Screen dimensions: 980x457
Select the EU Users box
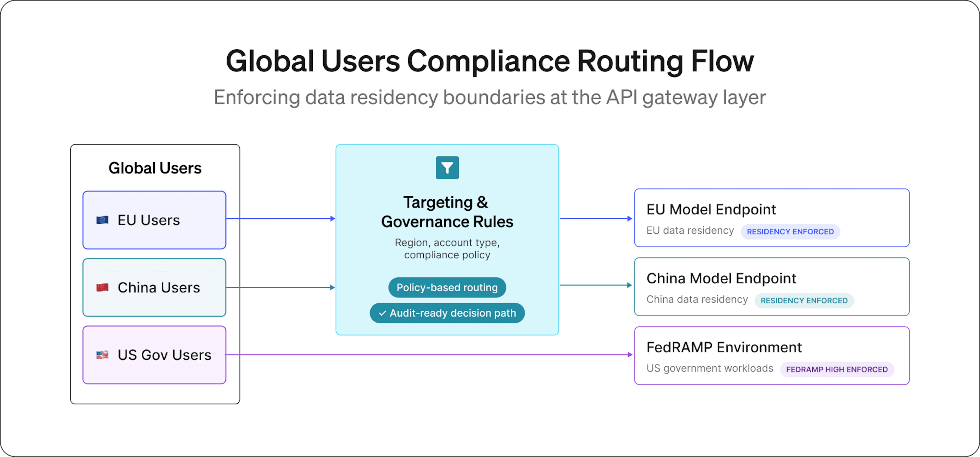tap(154, 220)
